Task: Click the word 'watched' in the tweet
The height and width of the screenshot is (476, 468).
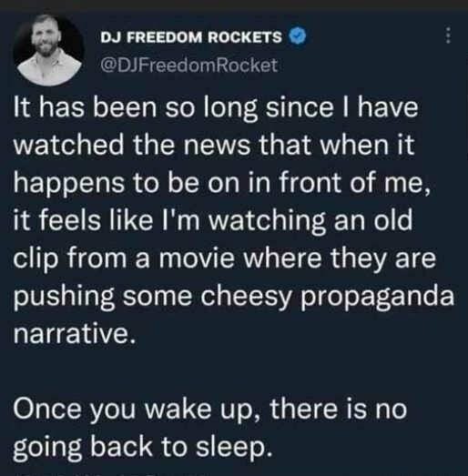Action: pos(68,144)
